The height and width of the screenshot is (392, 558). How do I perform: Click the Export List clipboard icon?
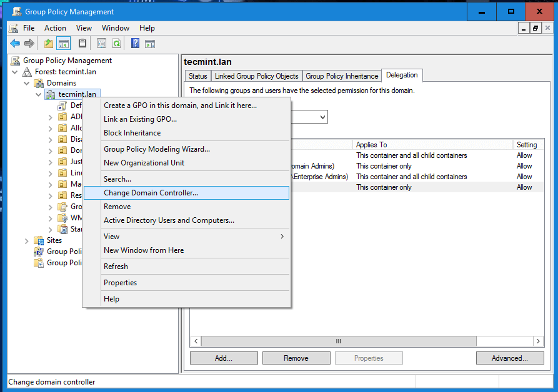tap(82, 43)
